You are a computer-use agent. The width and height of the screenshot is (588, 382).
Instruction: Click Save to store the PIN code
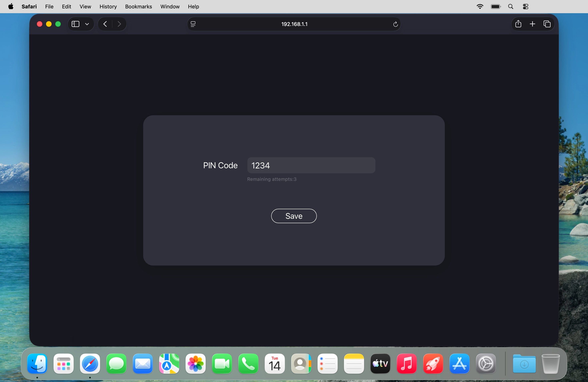point(294,216)
